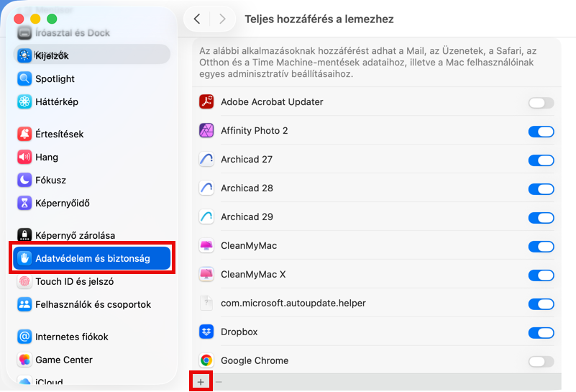Image resolution: width=576 pixels, height=392 pixels.
Task: Click the Archicad 29 app icon
Action: pos(206,216)
